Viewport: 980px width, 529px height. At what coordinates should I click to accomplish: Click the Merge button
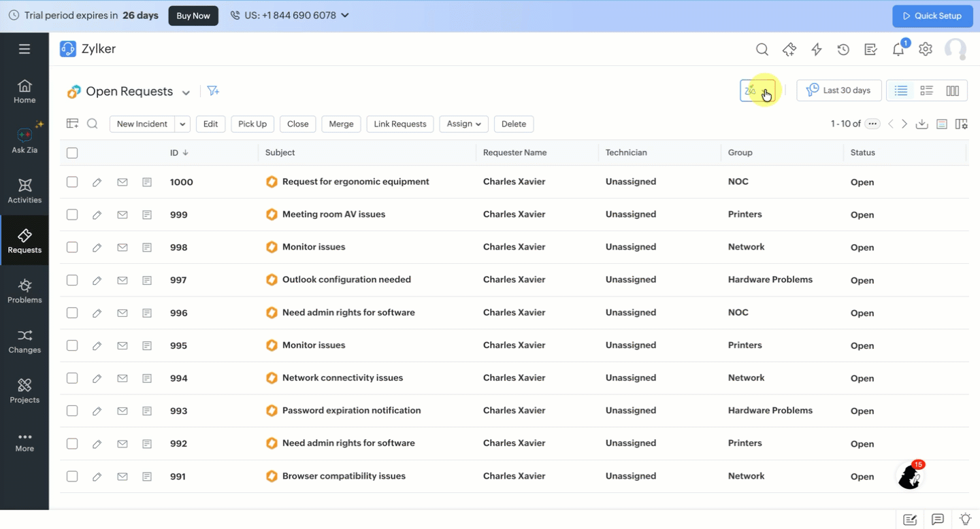click(341, 124)
